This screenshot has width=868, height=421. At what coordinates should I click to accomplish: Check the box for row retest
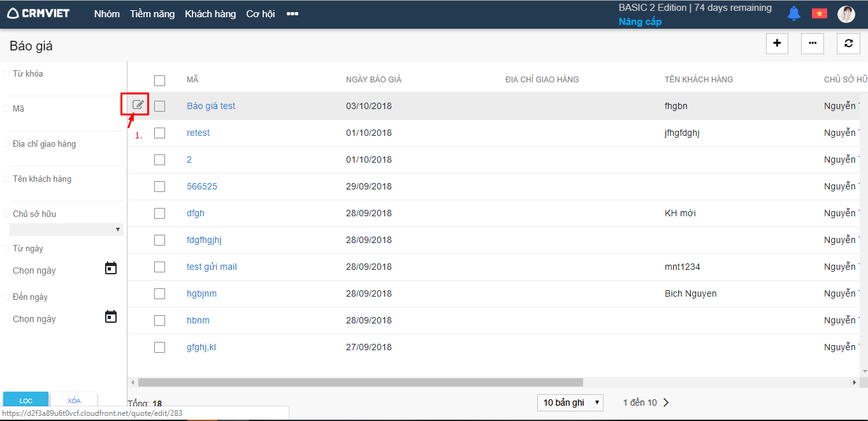point(159,133)
